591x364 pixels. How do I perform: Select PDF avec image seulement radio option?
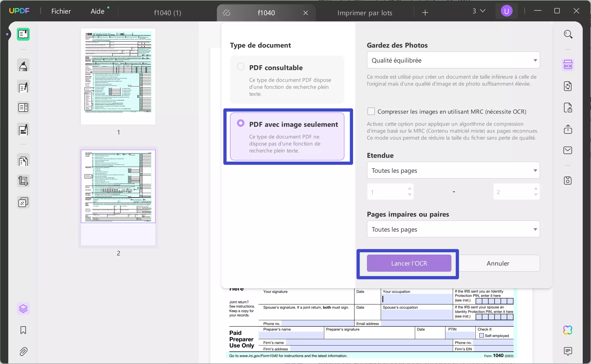[x=241, y=123]
